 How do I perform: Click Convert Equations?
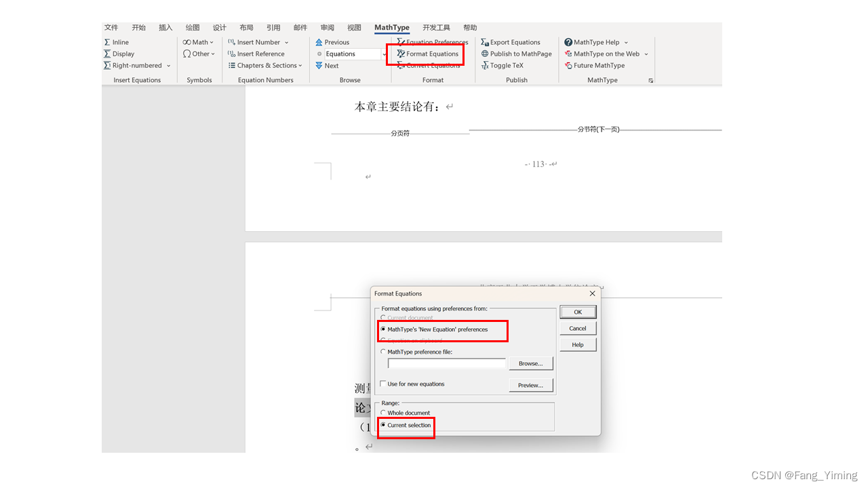(428, 66)
